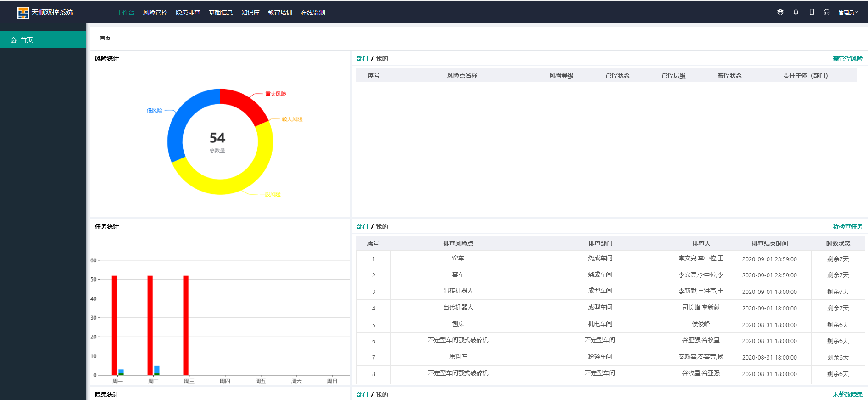Open the 风险管控 menu
This screenshot has height=400, width=868.
(x=155, y=12)
